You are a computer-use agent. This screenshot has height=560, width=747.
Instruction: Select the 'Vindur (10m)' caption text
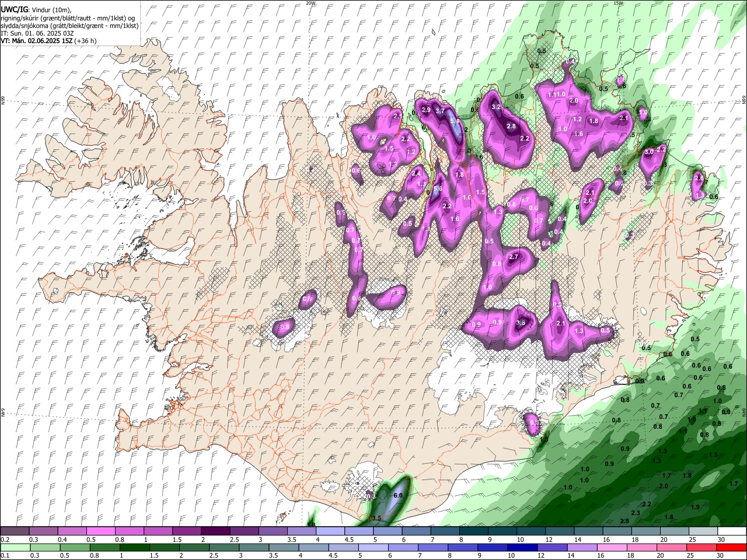[x=51, y=10]
